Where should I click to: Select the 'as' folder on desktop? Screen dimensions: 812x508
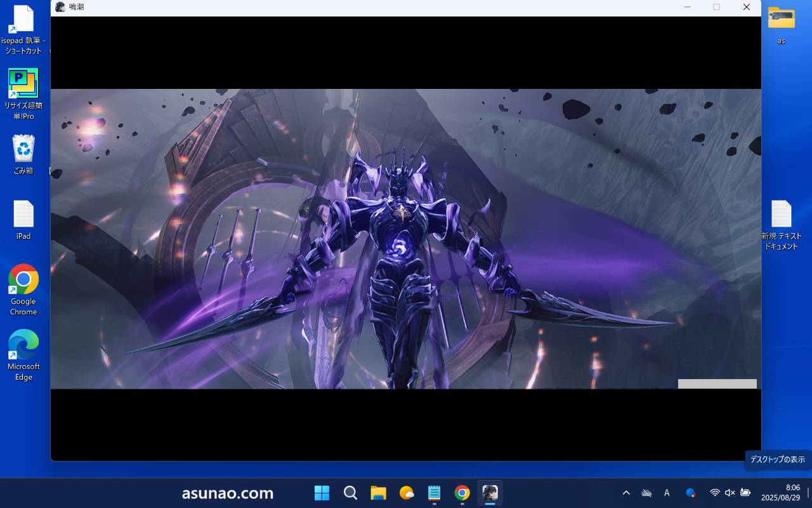click(x=781, y=24)
